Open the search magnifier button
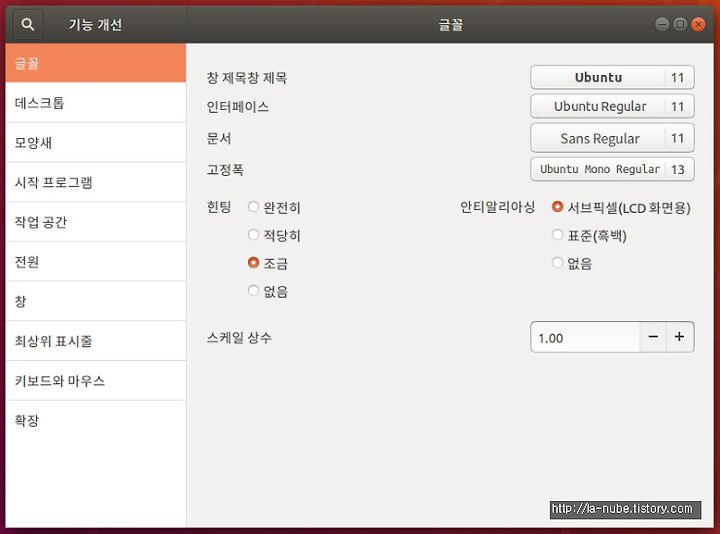Screen dimensions: 720x534 coord(28,24)
